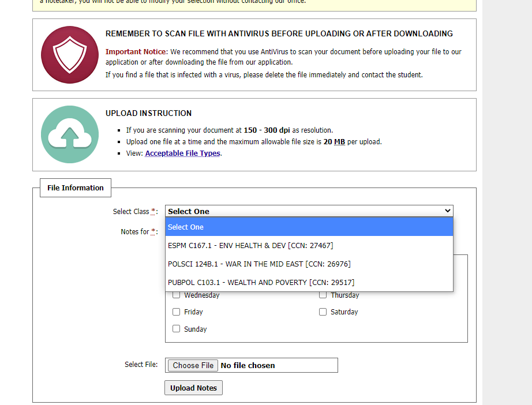Choose the 'Select One' placeholder option
Viewport: 532px width, 405px height.
[x=309, y=227]
